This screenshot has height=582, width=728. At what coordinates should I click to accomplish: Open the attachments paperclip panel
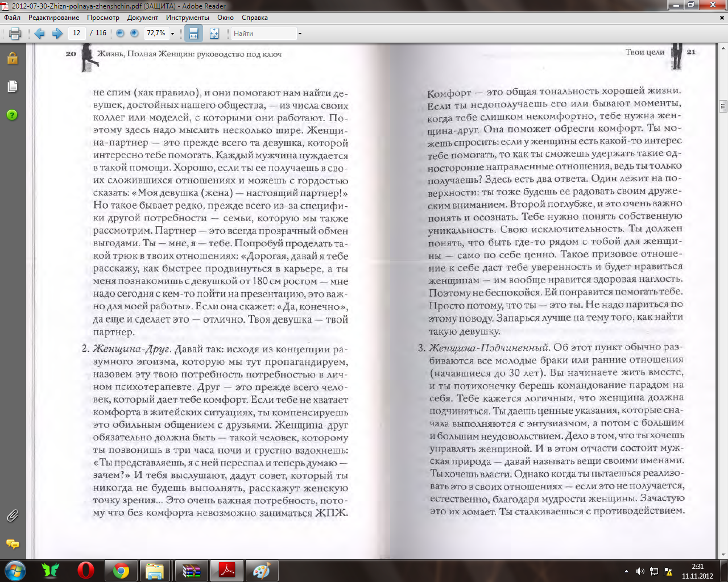[x=13, y=516]
